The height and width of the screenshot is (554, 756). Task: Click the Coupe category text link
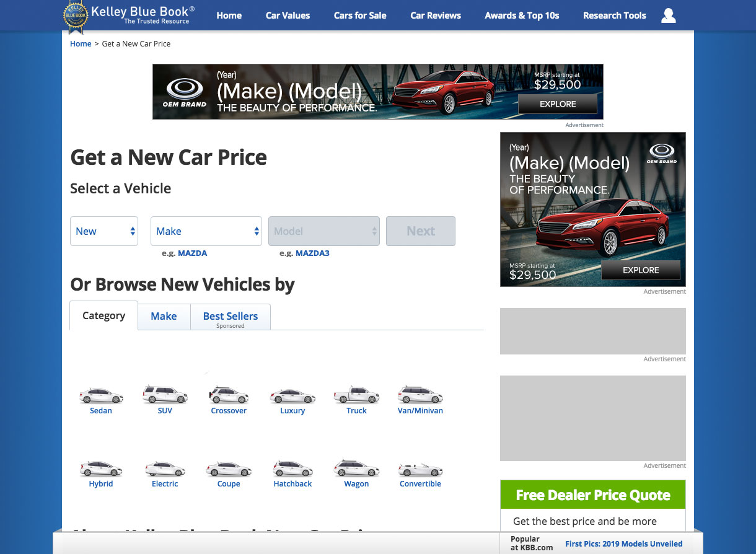229,484
